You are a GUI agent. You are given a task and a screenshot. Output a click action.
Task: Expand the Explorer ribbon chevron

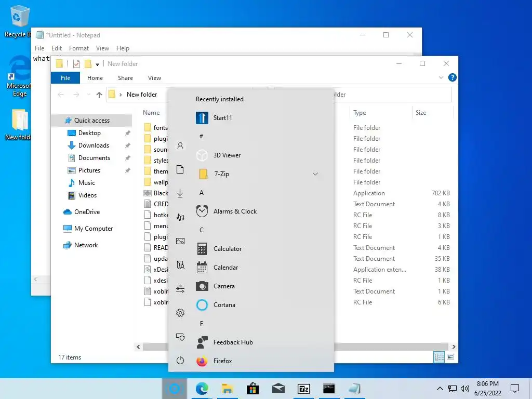[441, 78]
